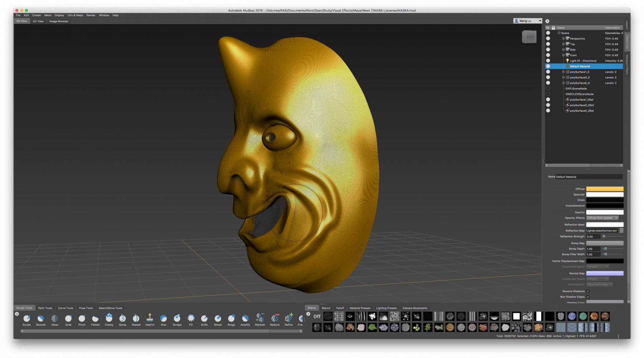Collapse the sculpt tools tray arrow

[17, 314]
